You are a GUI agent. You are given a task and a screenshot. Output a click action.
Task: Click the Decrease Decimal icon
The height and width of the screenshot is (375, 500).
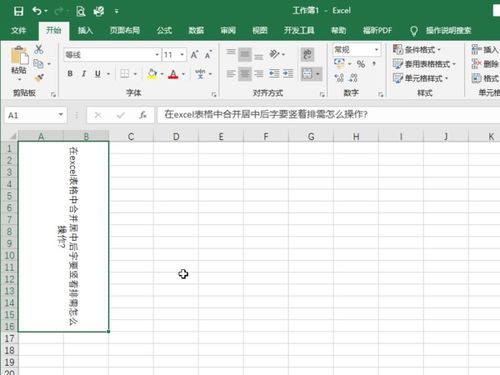point(353,78)
